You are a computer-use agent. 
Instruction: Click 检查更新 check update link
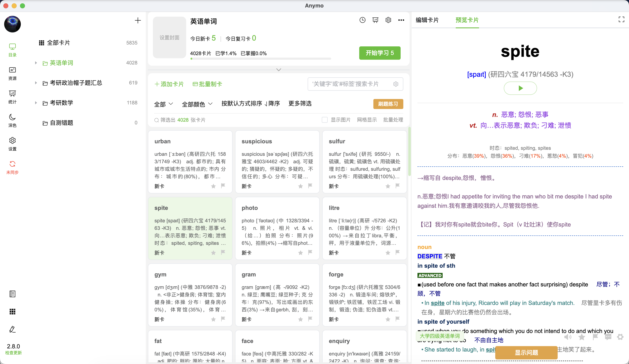tap(14, 353)
